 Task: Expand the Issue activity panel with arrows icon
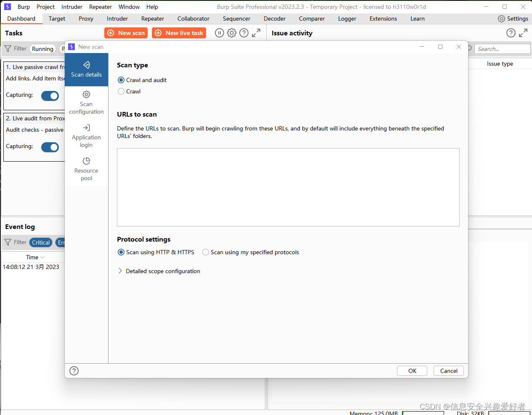tap(523, 33)
